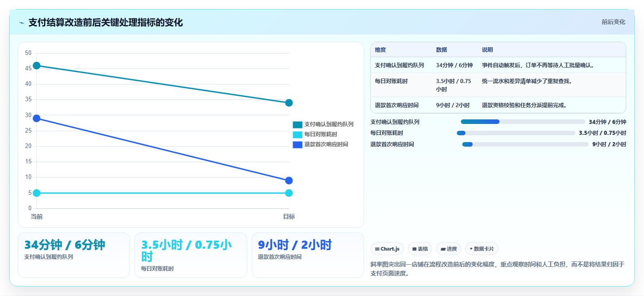Toggle 每日对账耗时 legend color swatch
This screenshot has width=644, height=296.
coord(298,134)
